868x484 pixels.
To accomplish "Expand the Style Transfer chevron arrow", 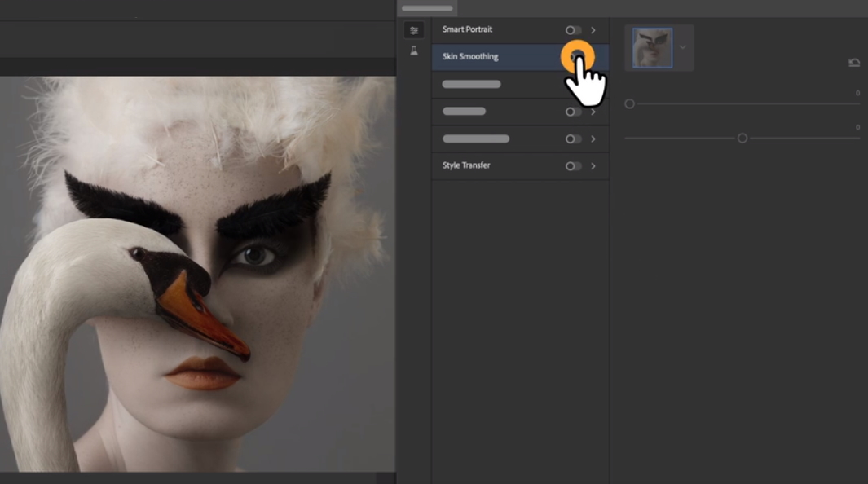I will click(593, 166).
